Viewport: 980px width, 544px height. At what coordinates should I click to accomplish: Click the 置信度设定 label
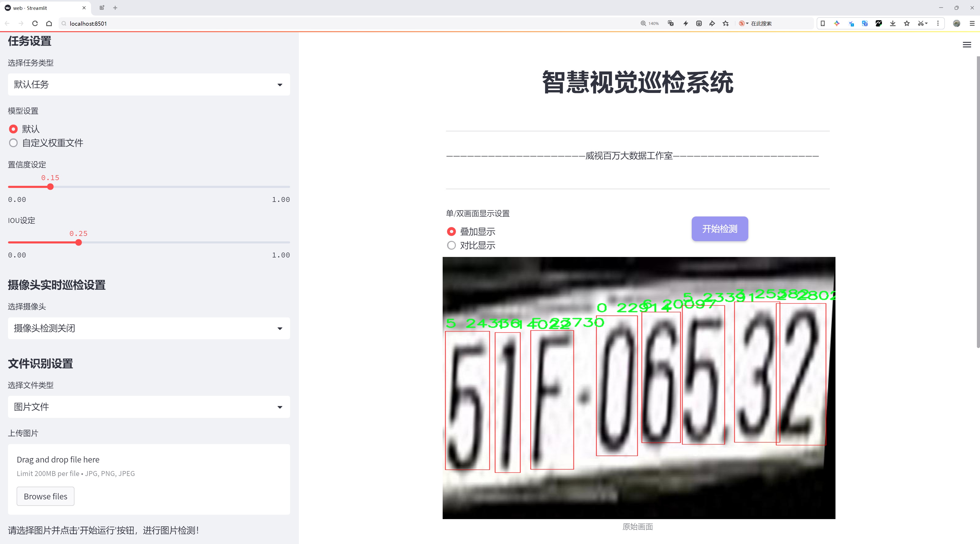click(x=27, y=165)
